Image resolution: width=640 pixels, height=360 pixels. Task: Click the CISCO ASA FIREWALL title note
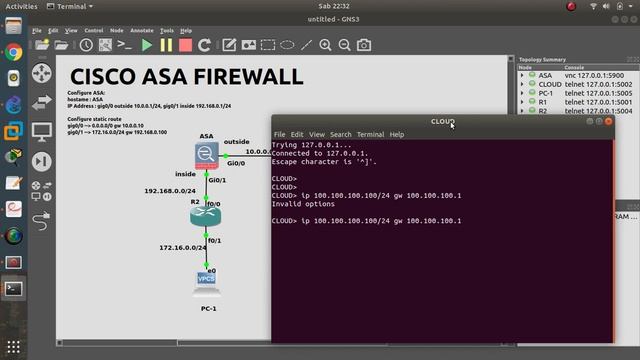pyautogui.click(x=187, y=77)
